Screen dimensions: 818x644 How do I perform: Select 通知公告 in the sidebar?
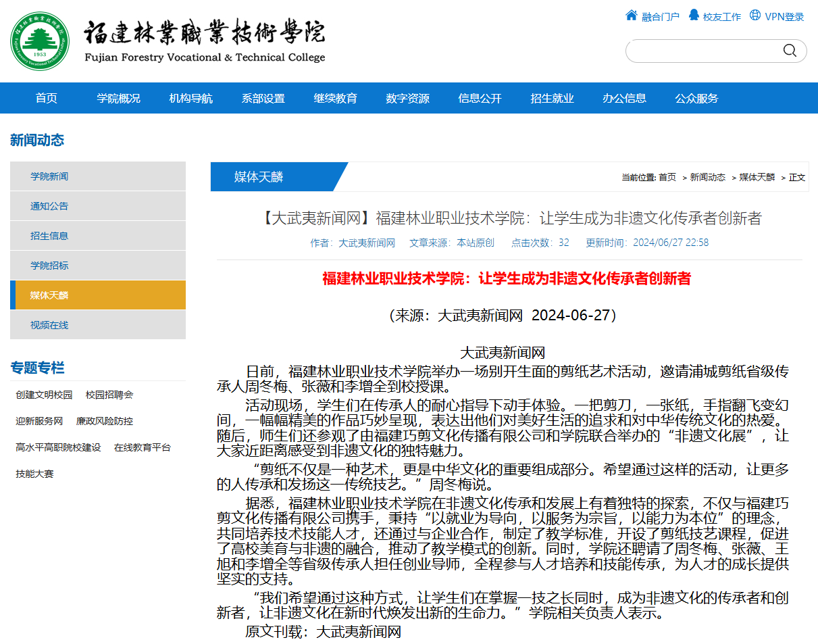(x=49, y=206)
